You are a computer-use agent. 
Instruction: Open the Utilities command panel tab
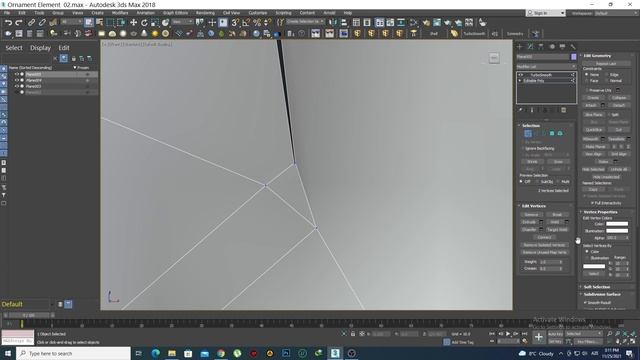coord(573,47)
